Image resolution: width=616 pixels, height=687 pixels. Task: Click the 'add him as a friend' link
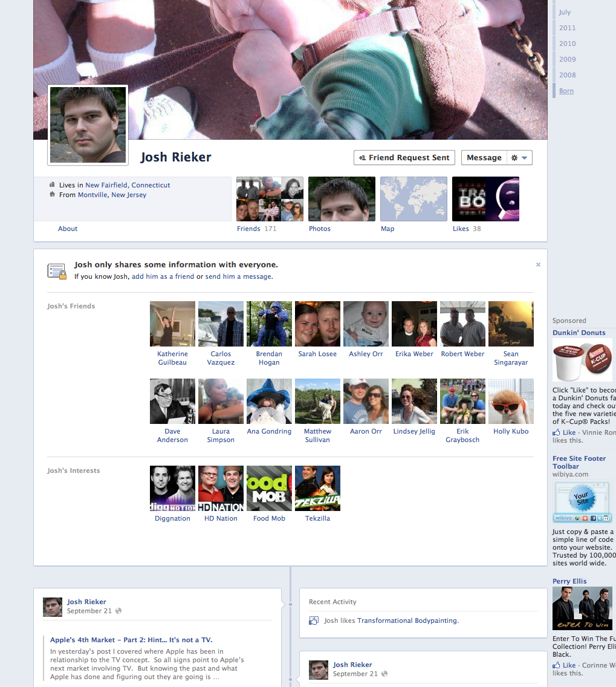point(163,276)
